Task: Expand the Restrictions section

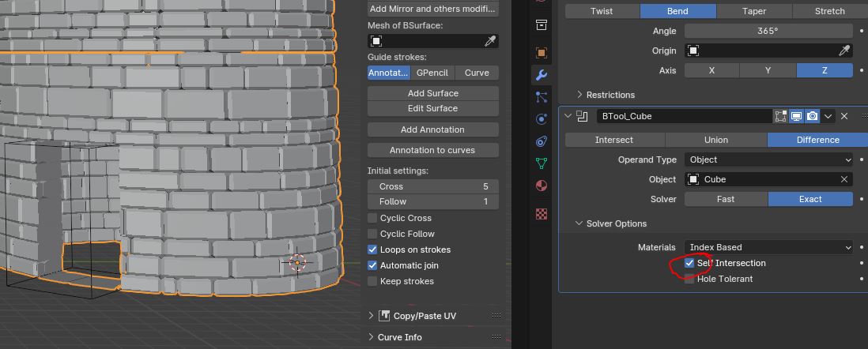Action: [609, 95]
